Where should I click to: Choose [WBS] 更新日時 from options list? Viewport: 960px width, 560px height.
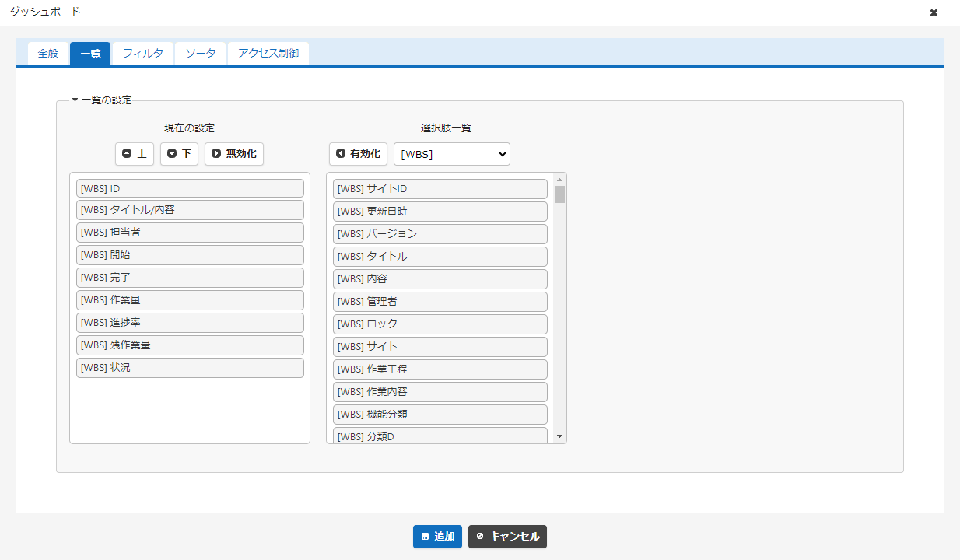[x=440, y=212]
